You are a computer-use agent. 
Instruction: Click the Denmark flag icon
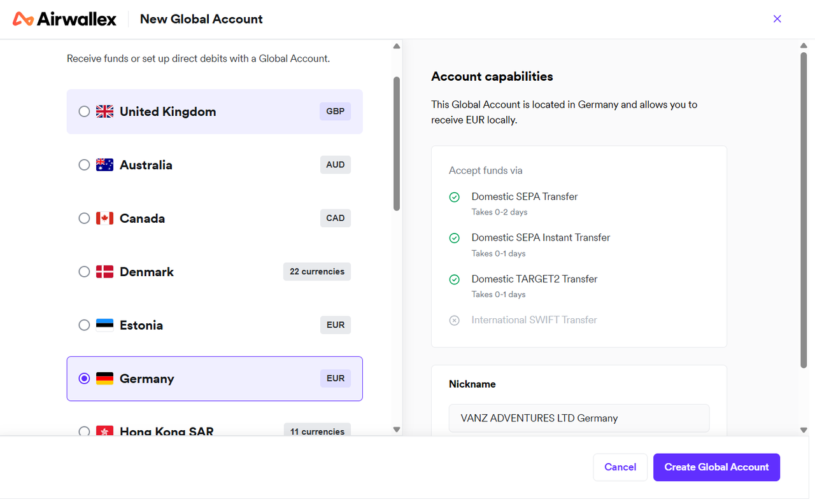pos(104,272)
